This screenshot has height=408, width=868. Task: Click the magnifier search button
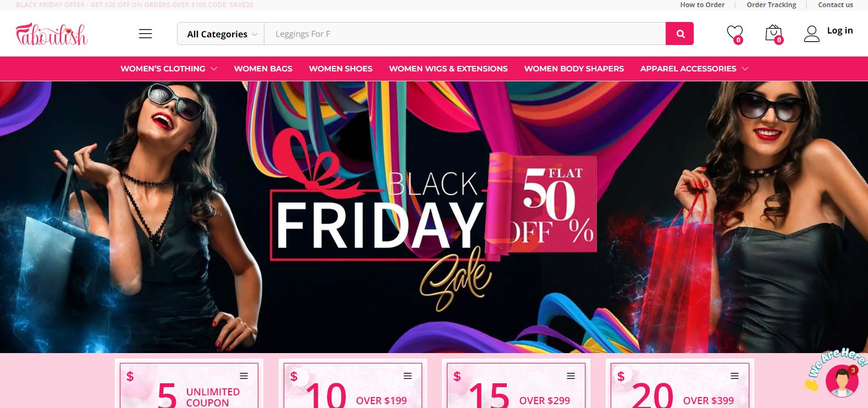click(x=679, y=33)
